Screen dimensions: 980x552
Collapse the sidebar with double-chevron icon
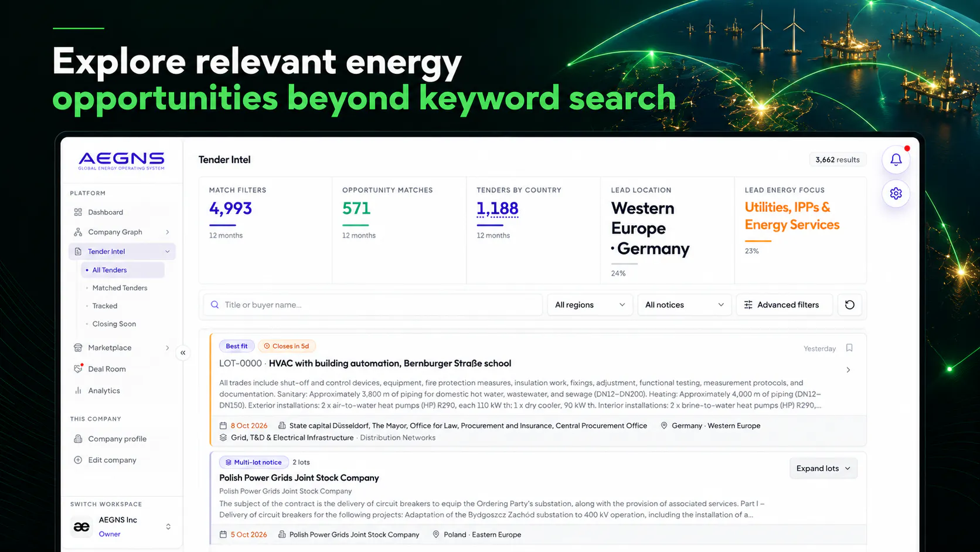[x=183, y=353]
